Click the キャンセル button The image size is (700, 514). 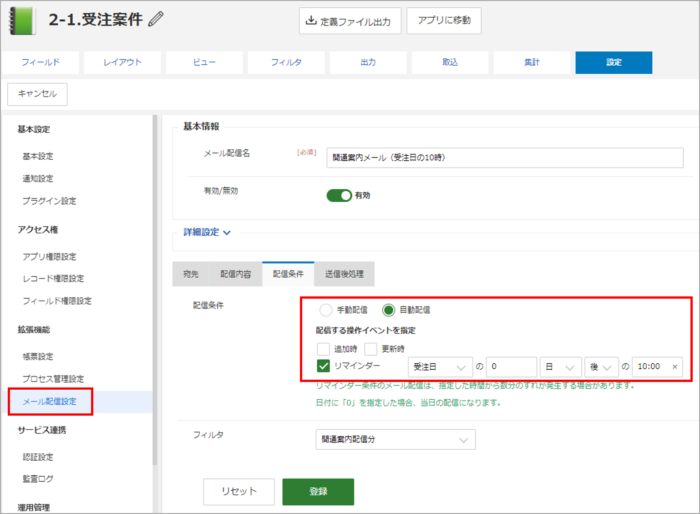point(38,94)
